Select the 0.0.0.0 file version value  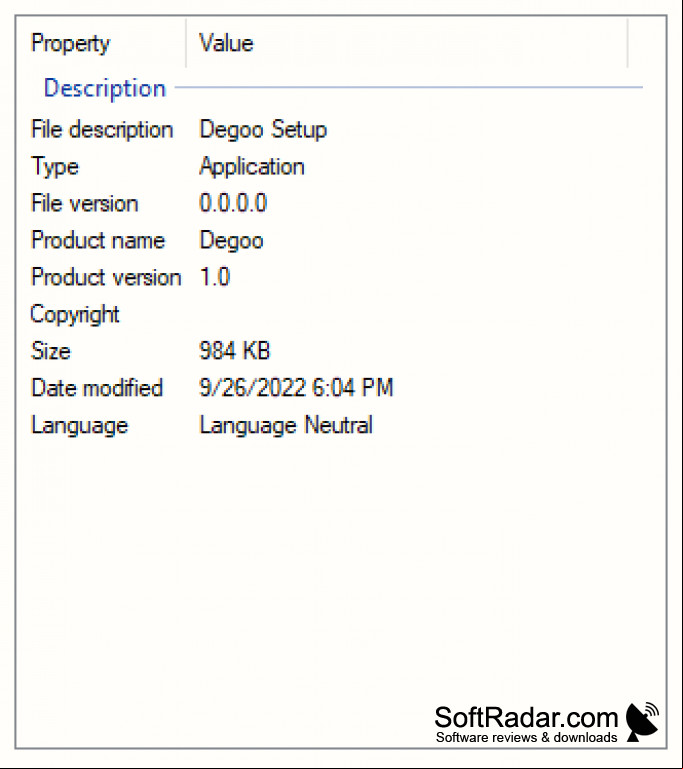[233, 203]
